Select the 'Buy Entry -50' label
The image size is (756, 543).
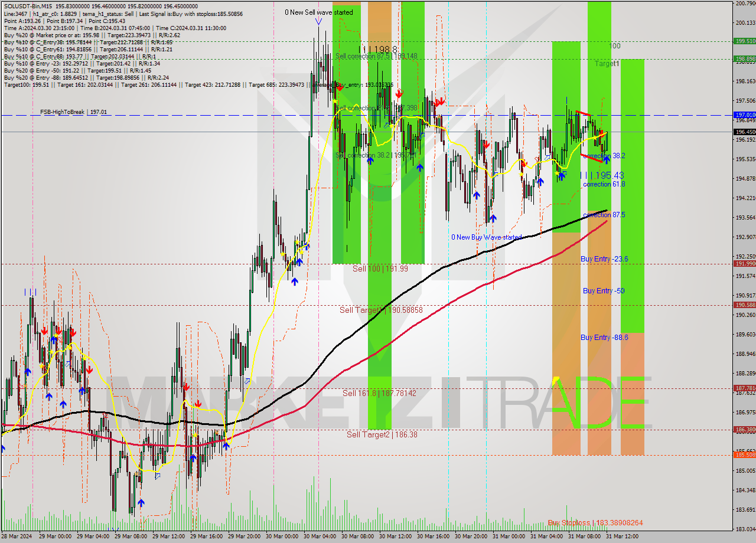604,291
